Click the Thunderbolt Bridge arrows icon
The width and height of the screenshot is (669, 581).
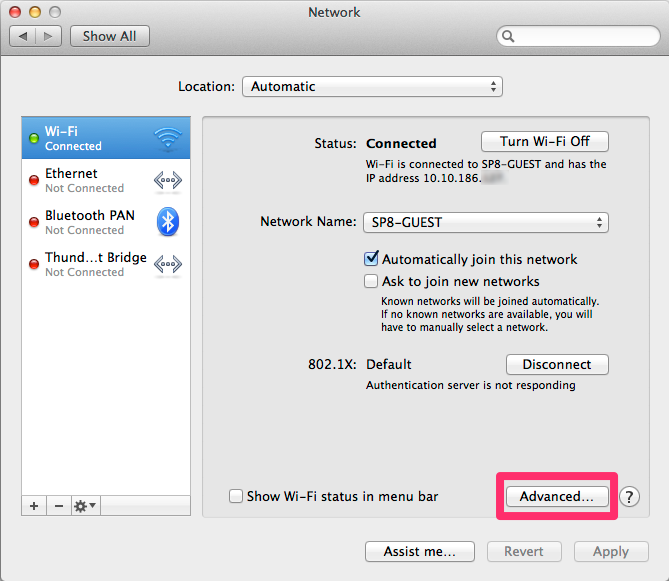pyautogui.click(x=167, y=264)
